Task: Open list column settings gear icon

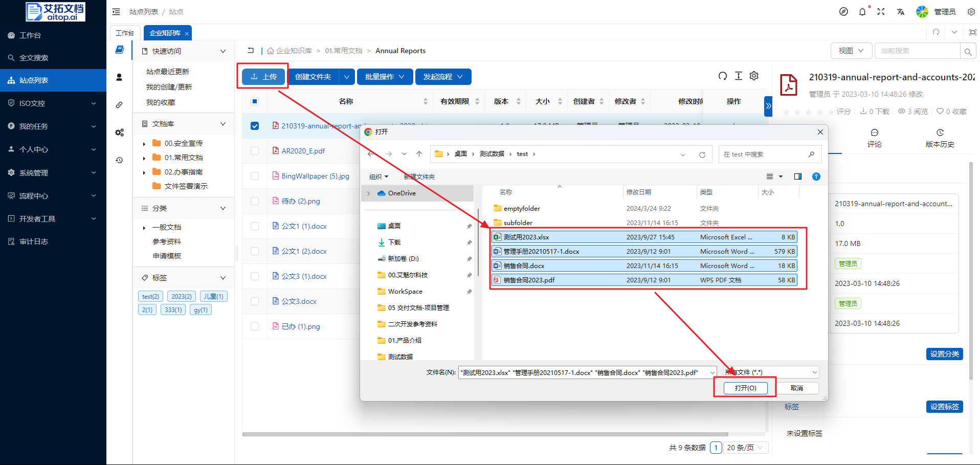Action: (754, 76)
